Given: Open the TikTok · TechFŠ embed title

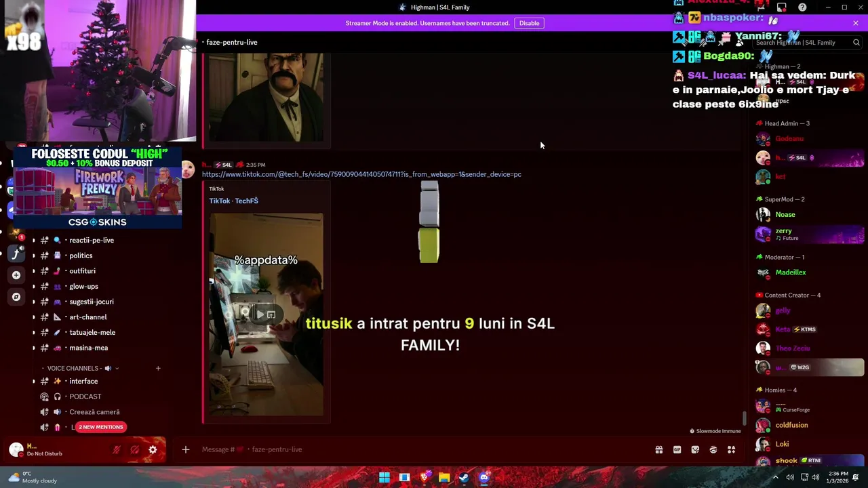Looking at the screenshot, I should 233,201.
